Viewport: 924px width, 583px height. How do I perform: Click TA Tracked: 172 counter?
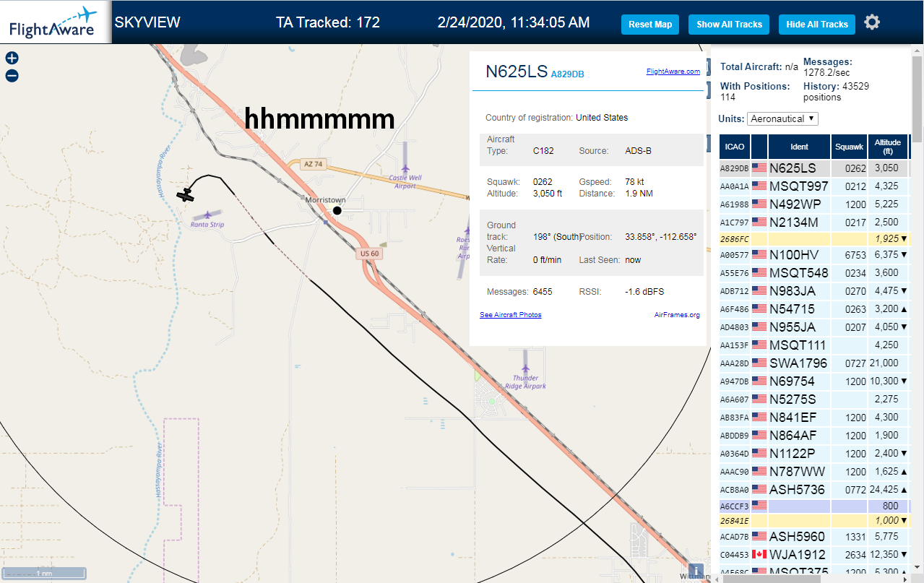coord(328,22)
